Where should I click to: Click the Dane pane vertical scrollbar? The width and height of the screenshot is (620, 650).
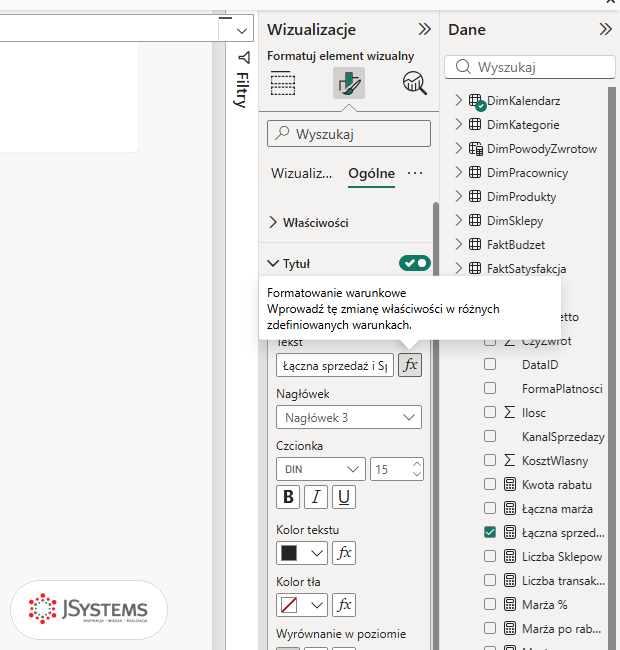pos(612,368)
